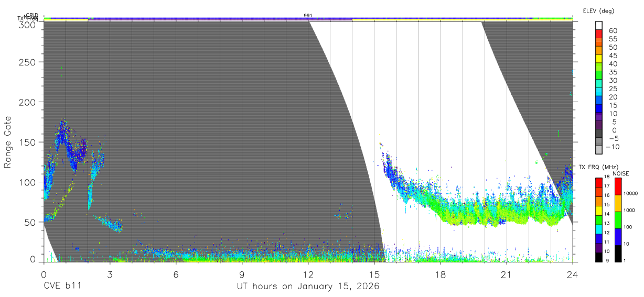Click the TX FRQ swatch between 13 and 14
Viewport: 644px width, 297px height.
tap(599, 220)
